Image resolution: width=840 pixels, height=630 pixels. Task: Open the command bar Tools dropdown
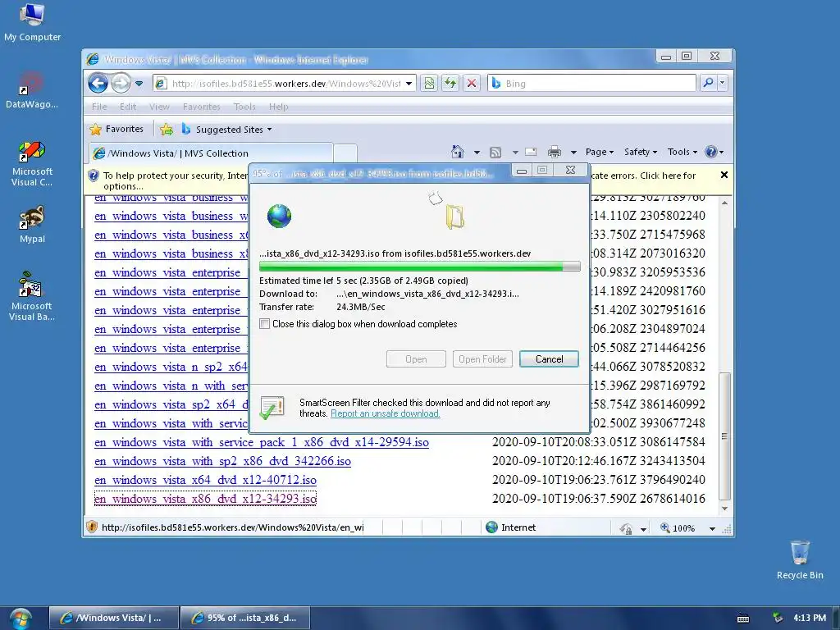682,152
